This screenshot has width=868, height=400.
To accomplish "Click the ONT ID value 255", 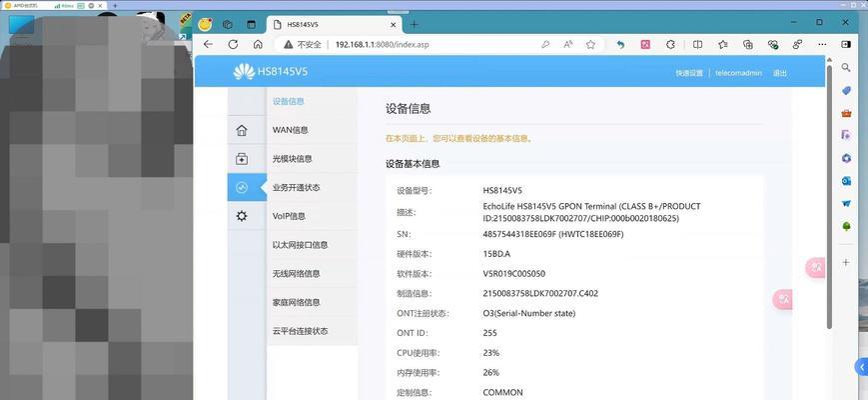I will tap(489, 334).
